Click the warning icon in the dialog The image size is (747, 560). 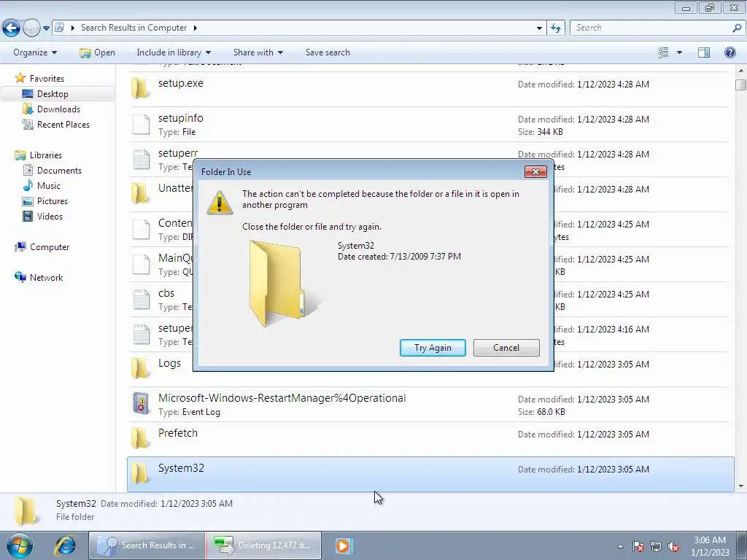(x=220, y=203)
